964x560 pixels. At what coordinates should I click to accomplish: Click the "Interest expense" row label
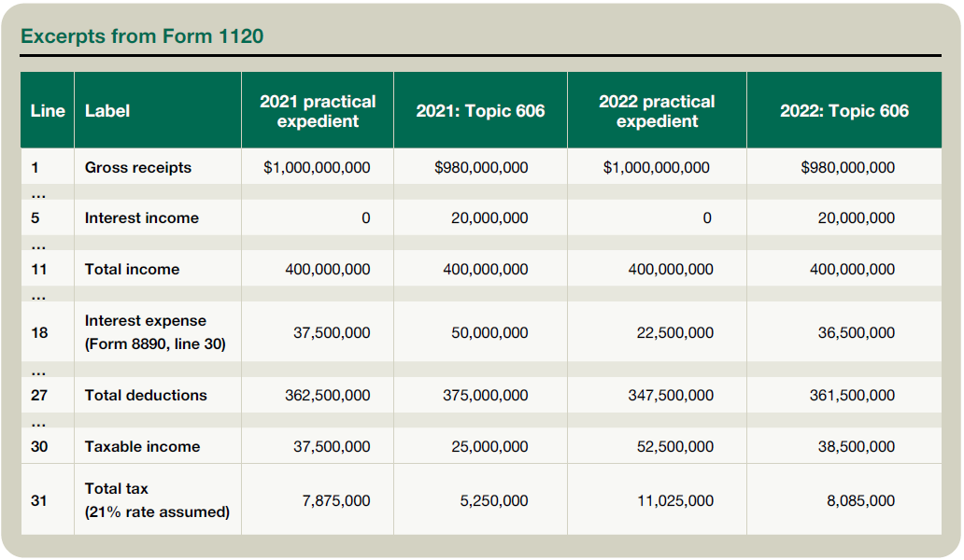click(145, 321)
